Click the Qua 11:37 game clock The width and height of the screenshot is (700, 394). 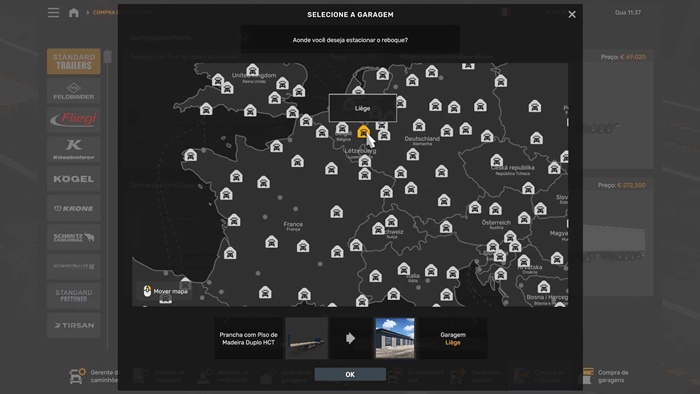pyautogui.click(x=628, y=12)
